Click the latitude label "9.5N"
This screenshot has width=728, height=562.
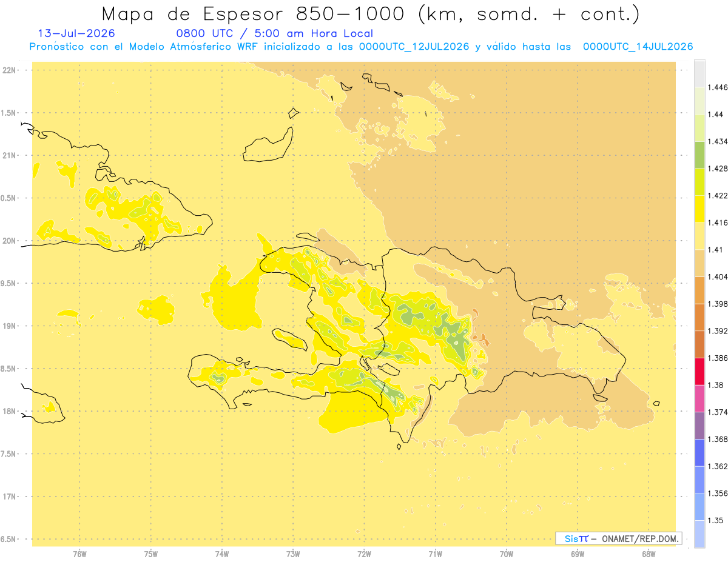[x=9, y=284]
